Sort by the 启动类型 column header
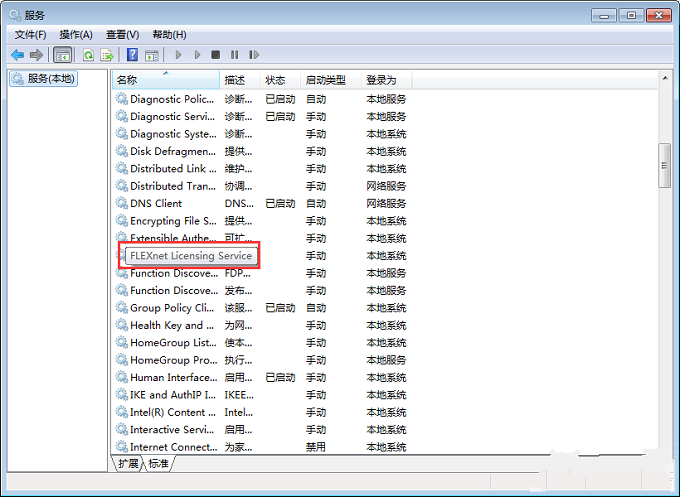Screen dimensions: 680x497 (x=331, y=80)
